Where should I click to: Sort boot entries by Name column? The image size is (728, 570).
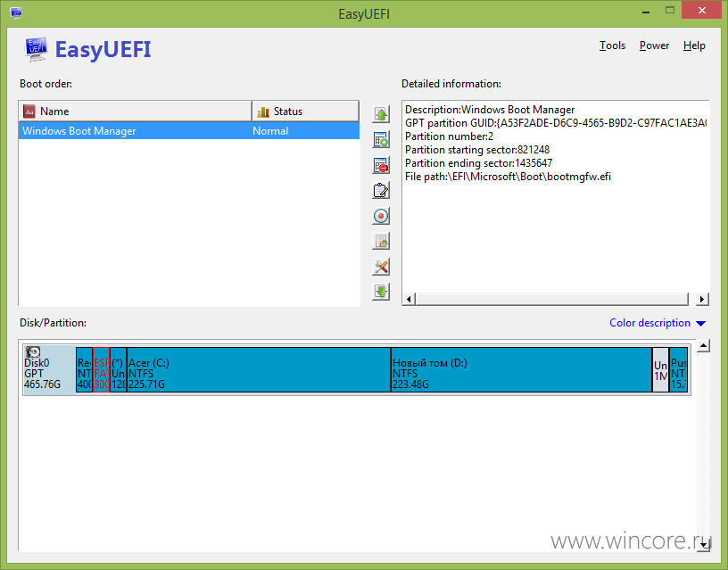point(135,112)
